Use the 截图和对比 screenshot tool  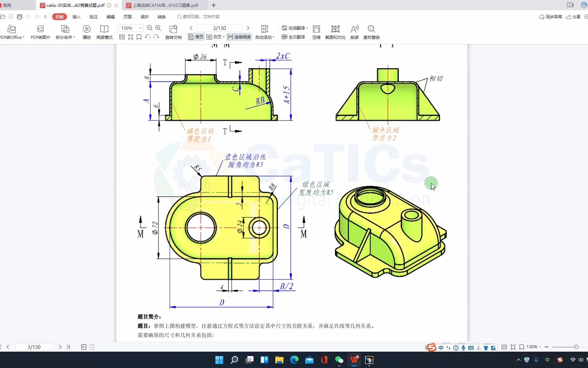pyautogui.click(x=335, y=32)
